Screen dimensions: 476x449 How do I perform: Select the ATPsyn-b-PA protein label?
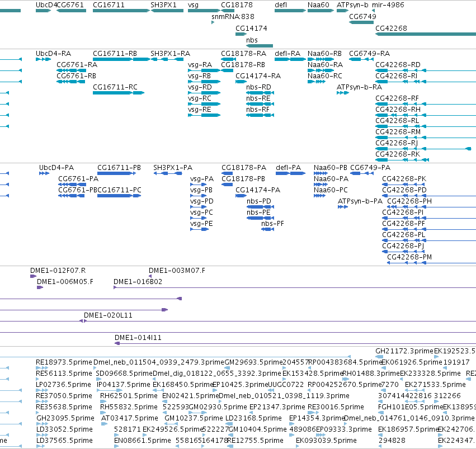(360, 201)
